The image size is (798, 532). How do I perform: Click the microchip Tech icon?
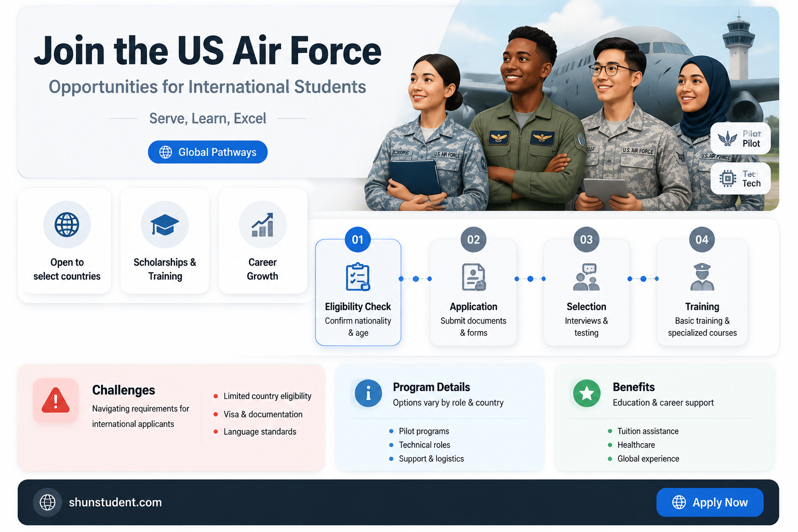[728, 179]
